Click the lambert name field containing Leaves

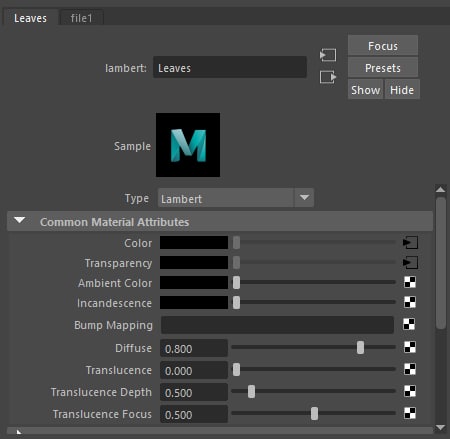pyautogui.click(x=230, y=67)
